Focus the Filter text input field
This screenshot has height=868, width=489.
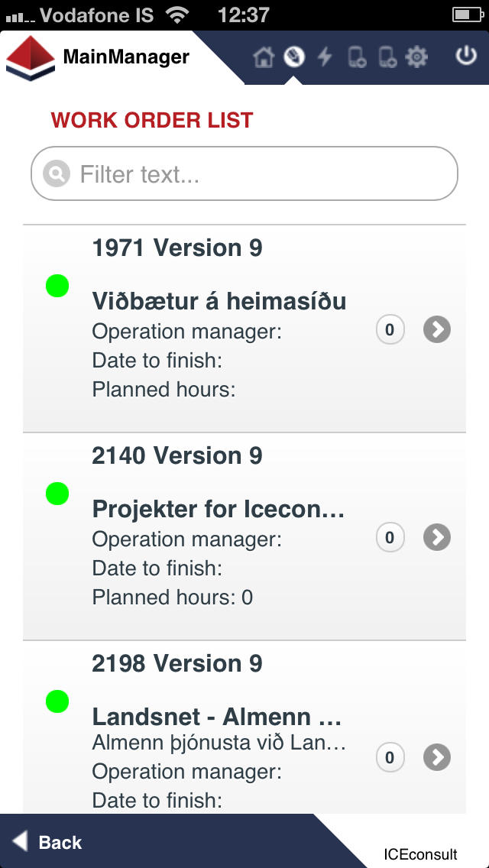tap(244, 173)
